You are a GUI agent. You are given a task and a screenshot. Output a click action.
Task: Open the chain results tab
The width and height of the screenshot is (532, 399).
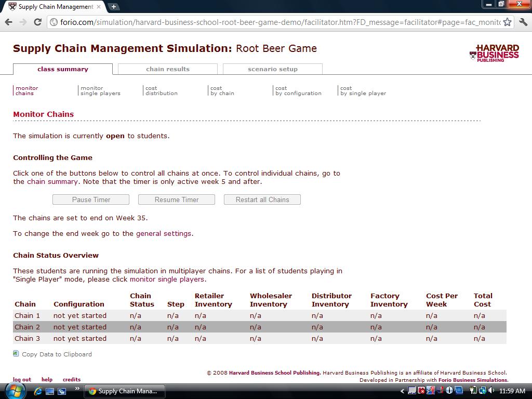[x=168, y=69]
